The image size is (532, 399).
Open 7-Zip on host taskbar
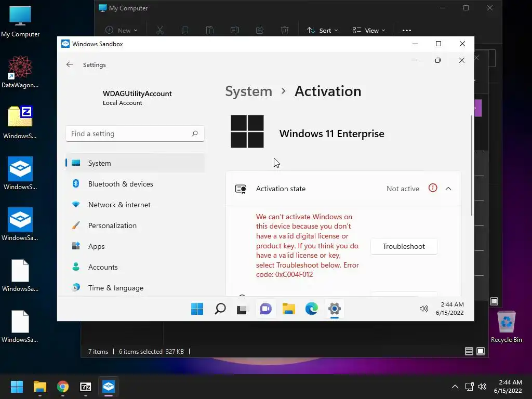(86, 387)
